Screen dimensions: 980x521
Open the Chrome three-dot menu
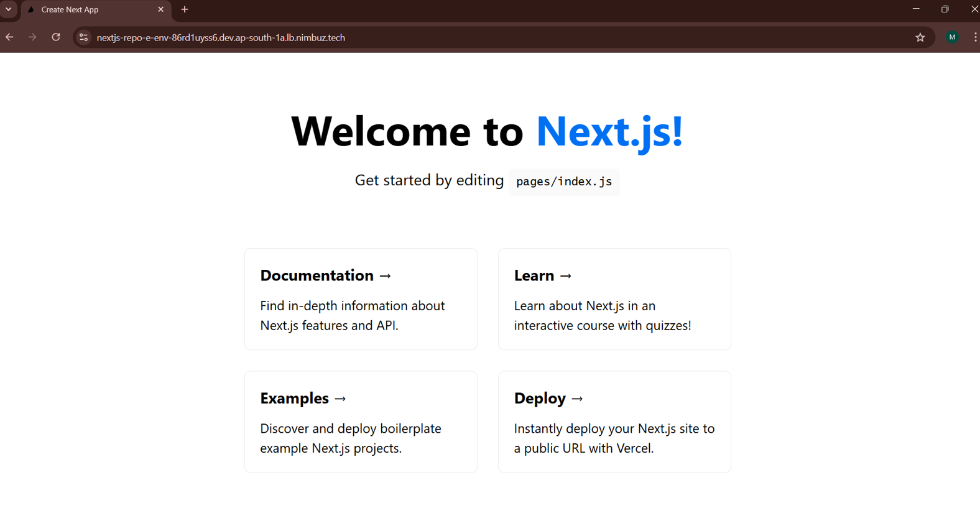(x=974, y=37)
